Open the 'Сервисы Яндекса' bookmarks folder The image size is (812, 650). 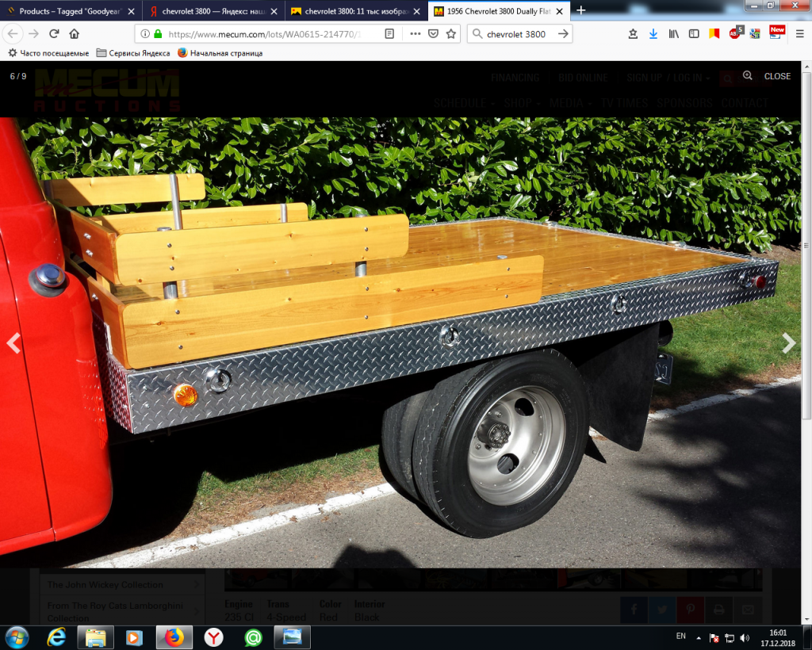pos(133,53)
